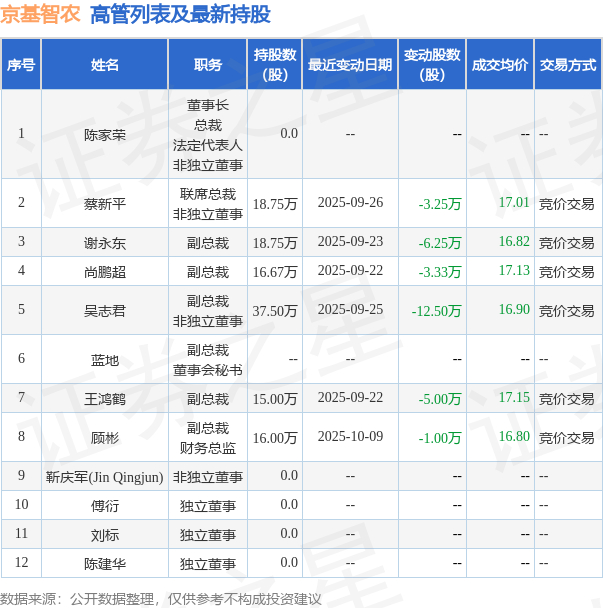
Task: Select the name 蔡新平
Action: tap(105, 204)
